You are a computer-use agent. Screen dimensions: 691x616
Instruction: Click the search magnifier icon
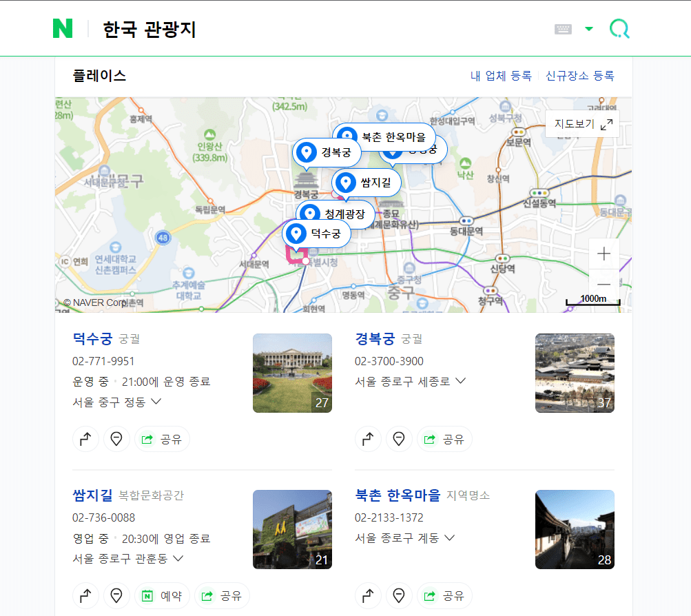[x=619, y=28]
